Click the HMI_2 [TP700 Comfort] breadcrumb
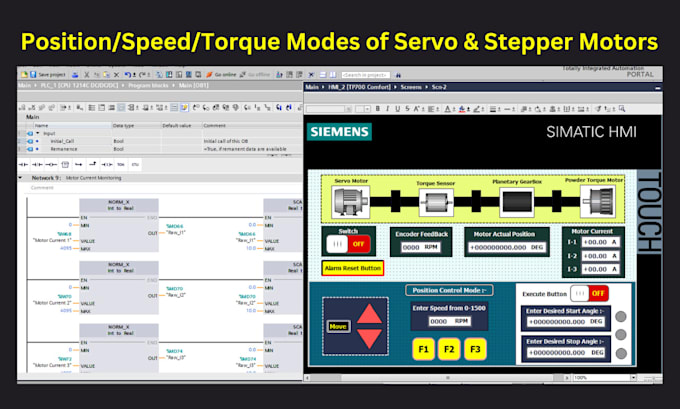 click(x=360, y=87)
